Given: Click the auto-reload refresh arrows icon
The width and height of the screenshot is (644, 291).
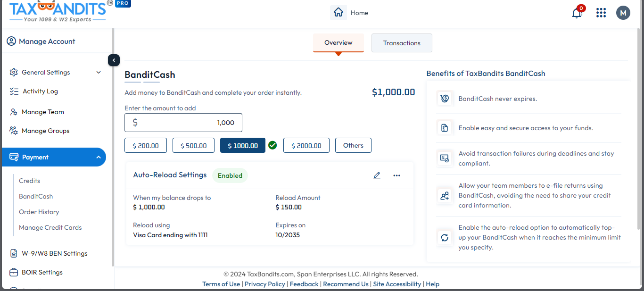Looking at the screenshot, I should [x=445, y=238].
